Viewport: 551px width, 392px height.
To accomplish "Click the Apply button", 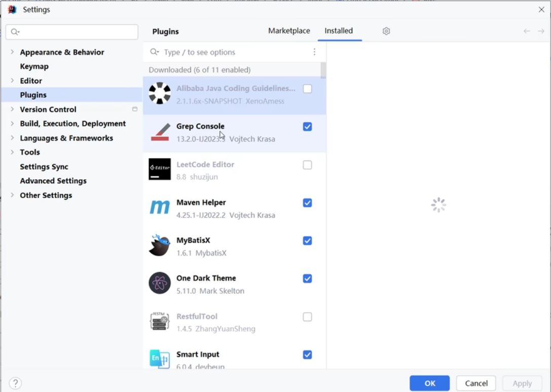I will coord(522,383).
